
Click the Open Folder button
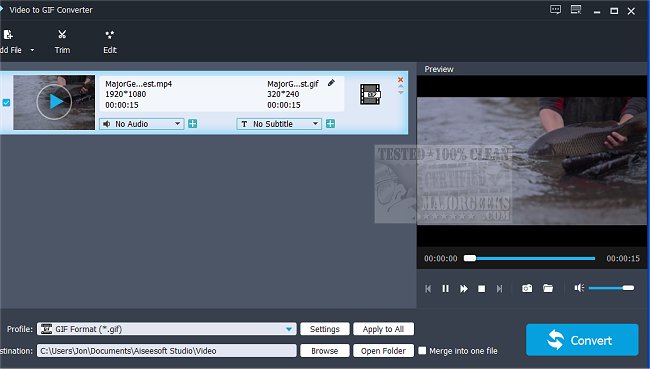383,351
